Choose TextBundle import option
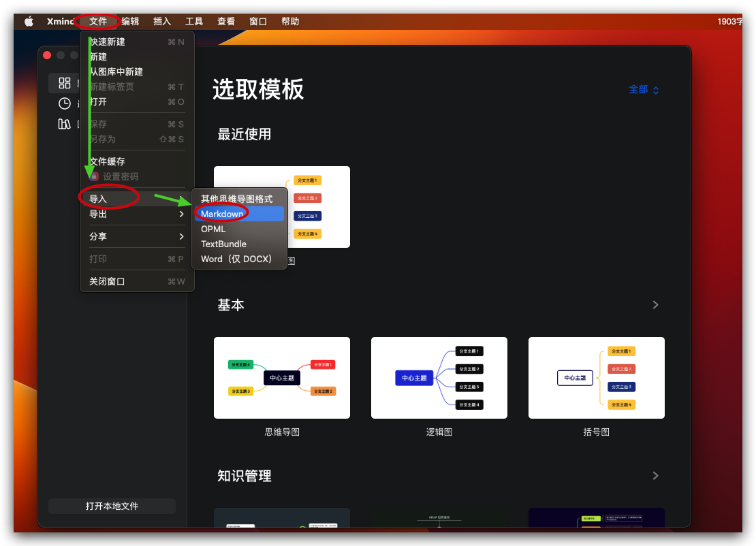The image size is (756, 546). point(239,244)
